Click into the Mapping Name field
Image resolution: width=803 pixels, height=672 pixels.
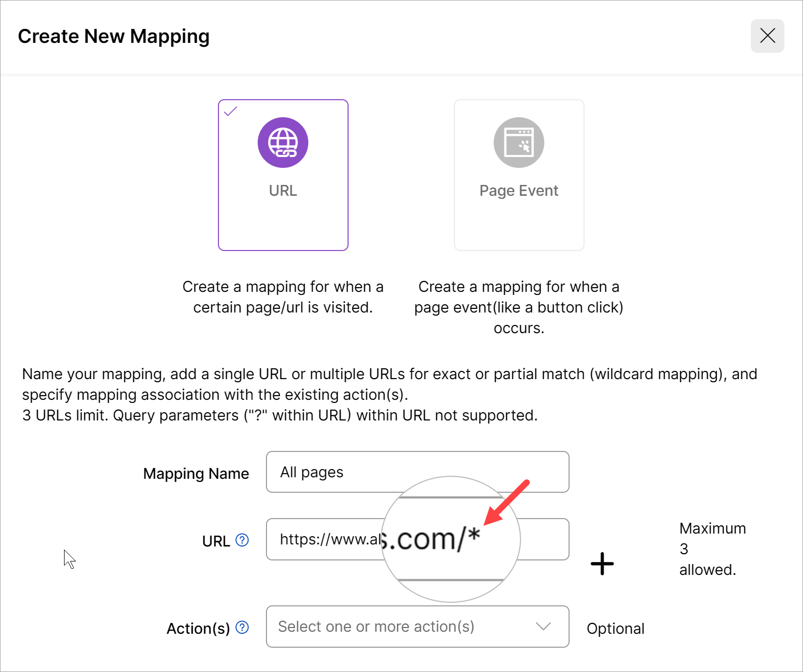[x=417, y=472]
